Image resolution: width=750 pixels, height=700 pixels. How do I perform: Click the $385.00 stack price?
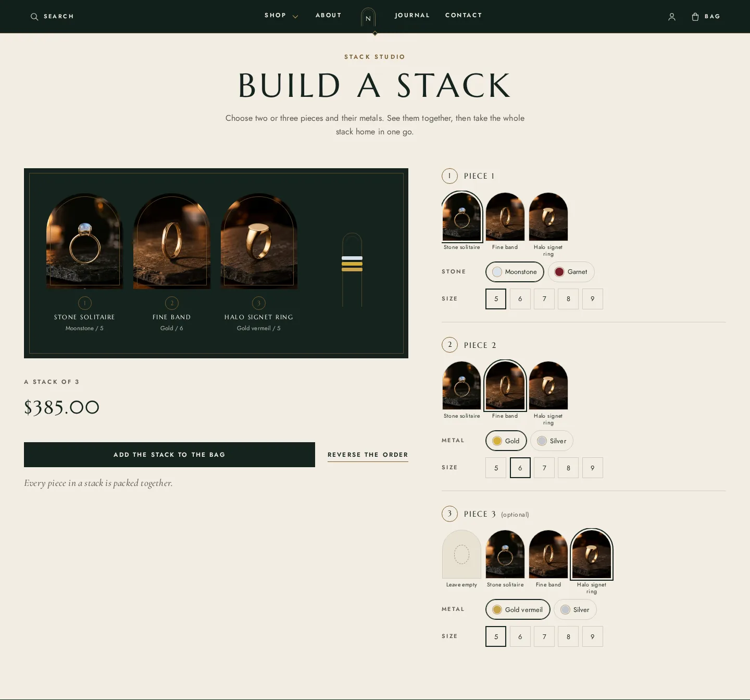tap(62, 407)
